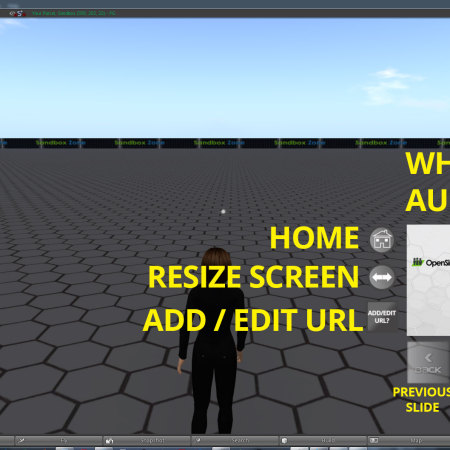450x450 pixels.
Task: Click the house-shaped Home icon
Action: [382, 240]
